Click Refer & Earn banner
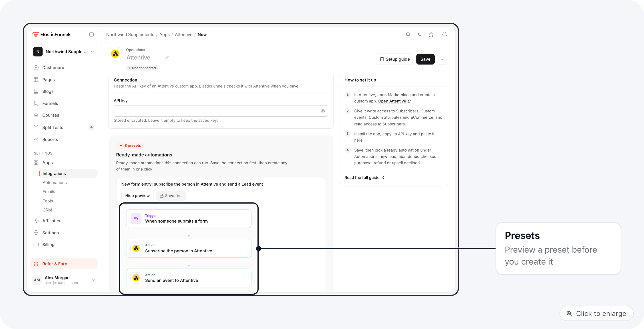 click(64, 264)
